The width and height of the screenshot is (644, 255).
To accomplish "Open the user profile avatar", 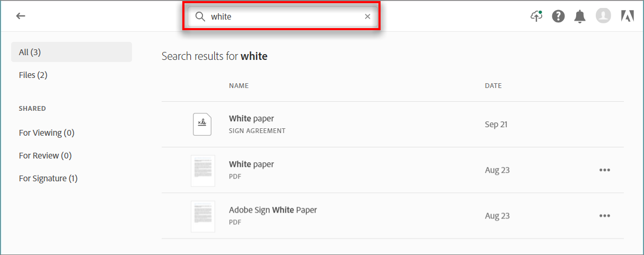I will [x=603, y=16].
